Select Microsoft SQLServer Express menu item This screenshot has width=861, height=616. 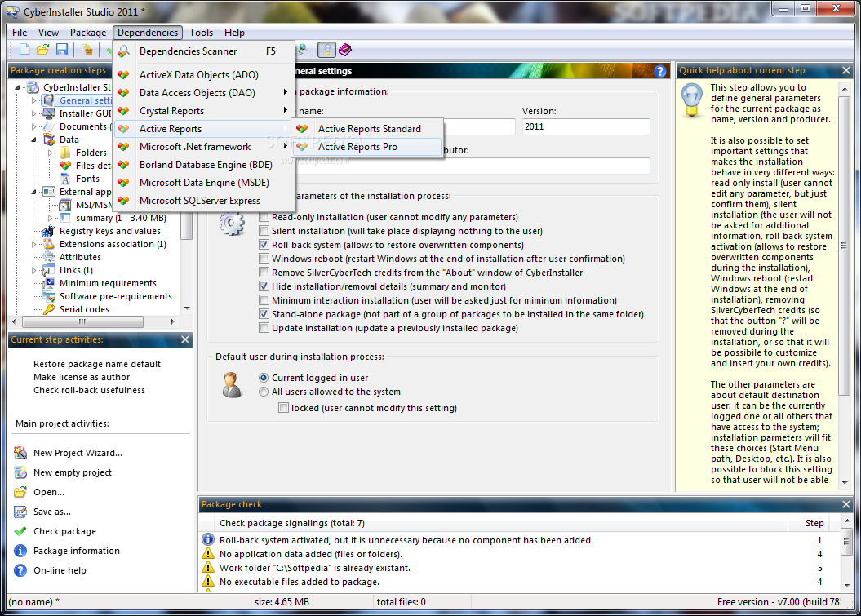tap(204, 201)
